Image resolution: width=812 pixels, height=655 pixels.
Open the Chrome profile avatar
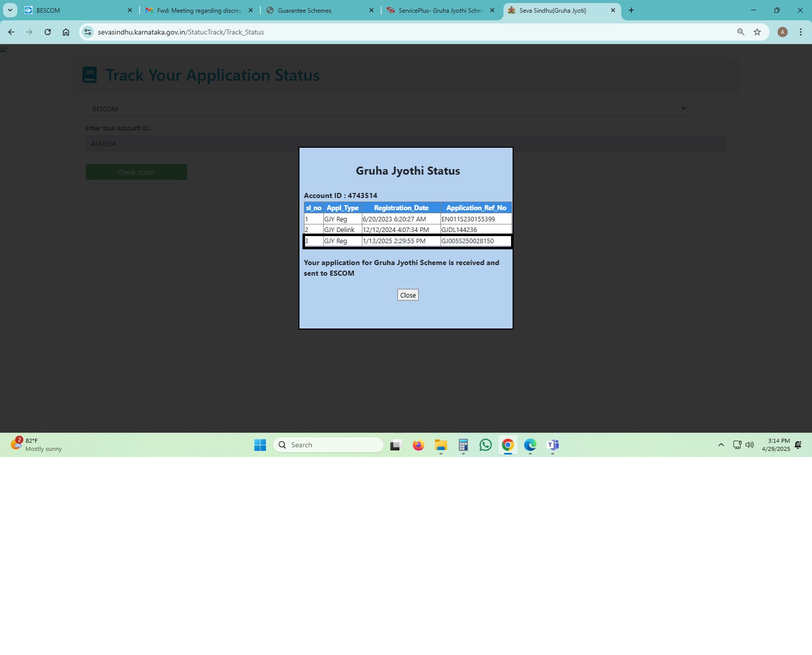[x=783, y=32]
